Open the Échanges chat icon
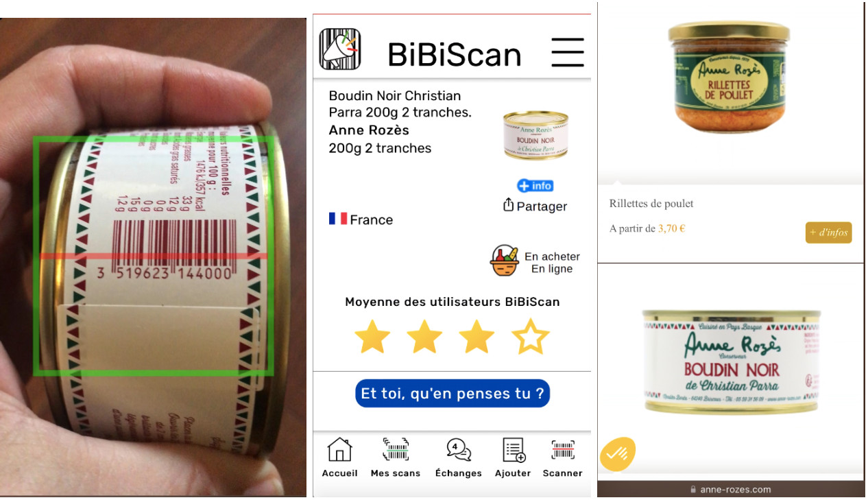The height and width of the screenshot is (500, 868). pyautogui.click(x=459, y=457)
